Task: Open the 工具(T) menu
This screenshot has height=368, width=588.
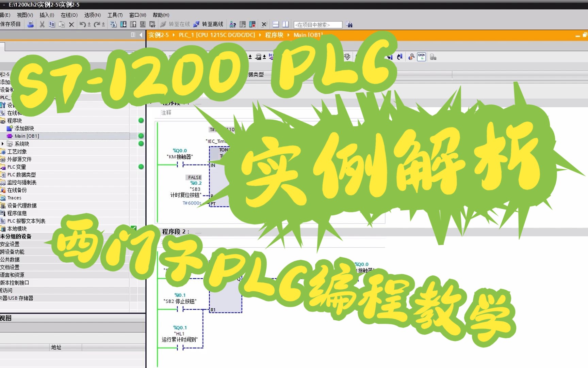Action: click(115, 15)
